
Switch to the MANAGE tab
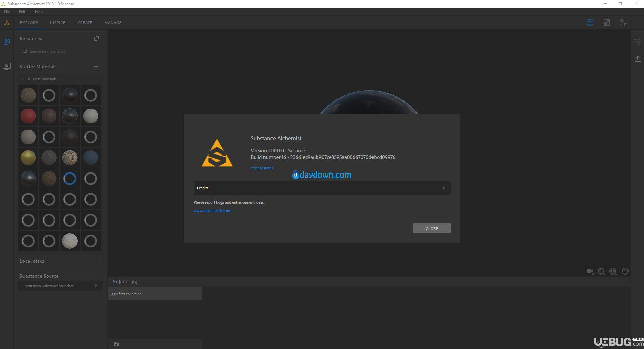[113, 23]
